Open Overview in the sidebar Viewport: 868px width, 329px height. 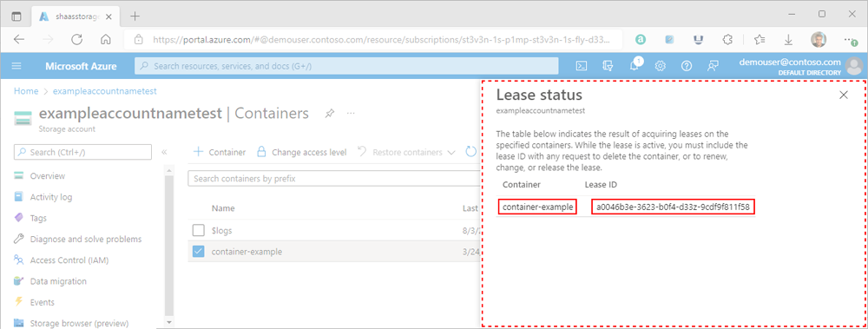click(48, 175)
